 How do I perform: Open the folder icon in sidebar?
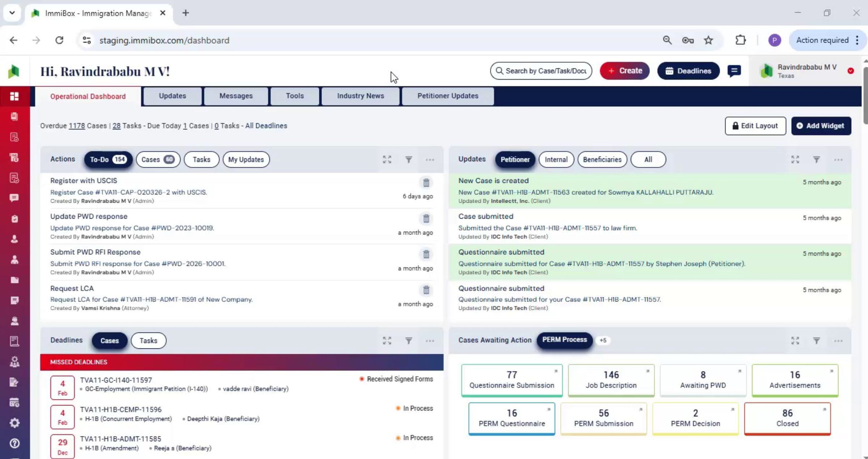[14, 280]
